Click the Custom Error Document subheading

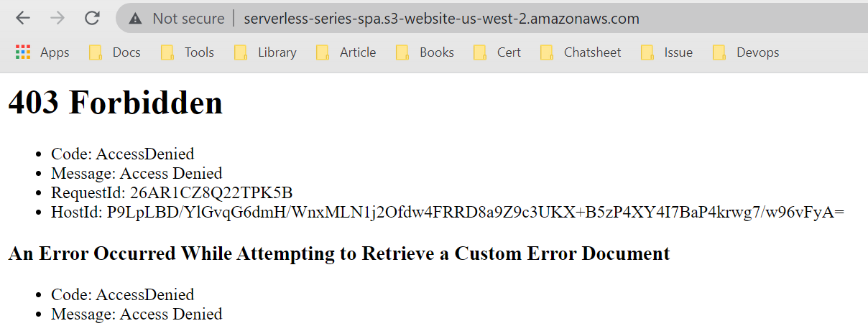click(339, 253)
